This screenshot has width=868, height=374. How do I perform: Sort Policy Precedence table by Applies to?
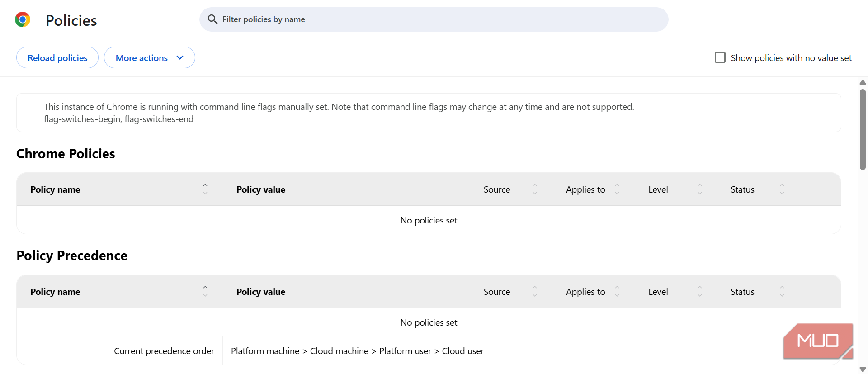coord(617,291)
